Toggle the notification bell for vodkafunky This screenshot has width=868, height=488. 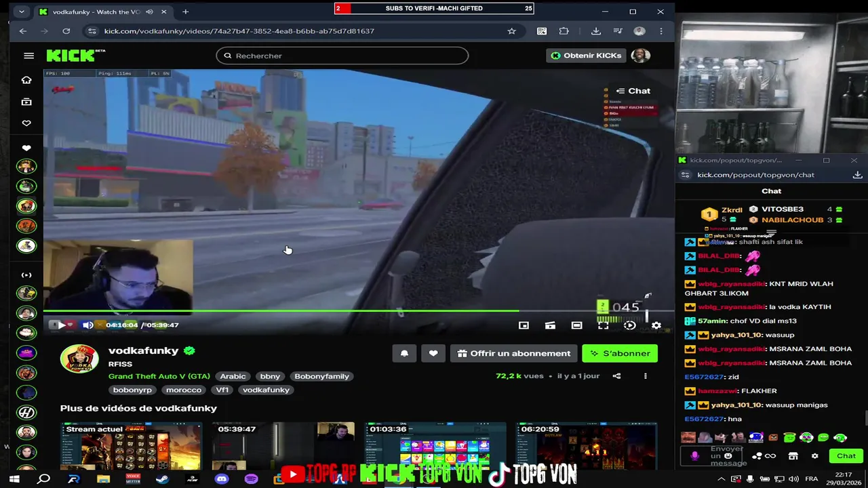(404, 353)
